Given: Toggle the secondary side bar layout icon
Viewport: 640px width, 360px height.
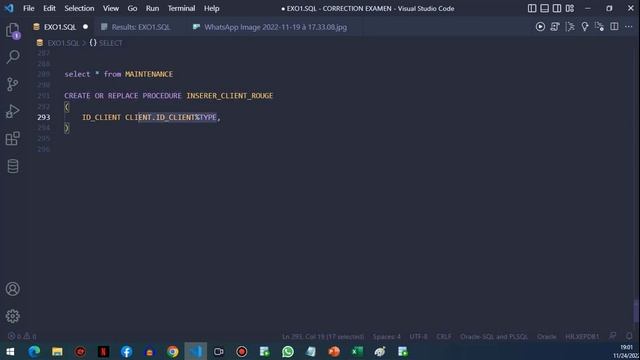Looking at the screenshot, I should tap(557, 8).
